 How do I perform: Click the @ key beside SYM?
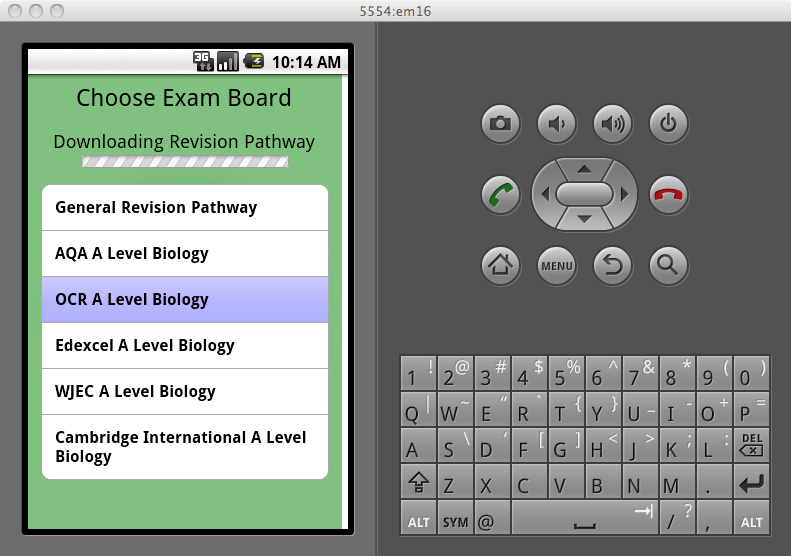click(x=492, y=518)
